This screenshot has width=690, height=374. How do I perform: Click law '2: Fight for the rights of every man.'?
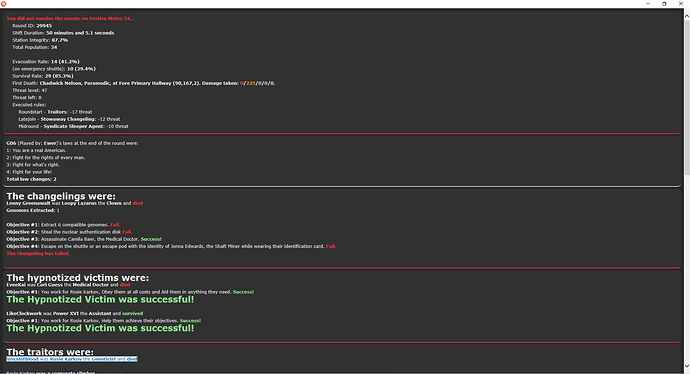(46, 158)
